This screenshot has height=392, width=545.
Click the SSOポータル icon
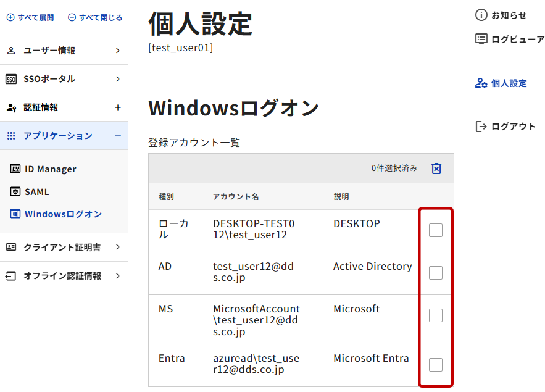click(11, 79)
